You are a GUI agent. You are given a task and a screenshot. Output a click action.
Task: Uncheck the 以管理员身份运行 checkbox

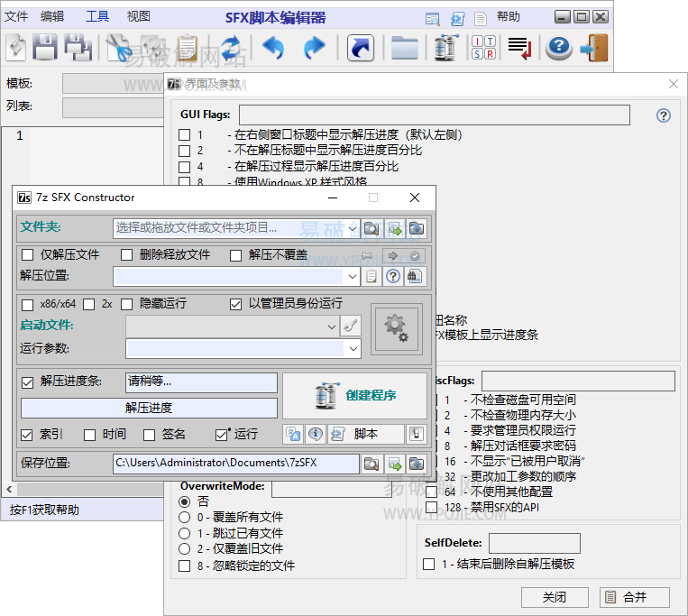(236, 304)
